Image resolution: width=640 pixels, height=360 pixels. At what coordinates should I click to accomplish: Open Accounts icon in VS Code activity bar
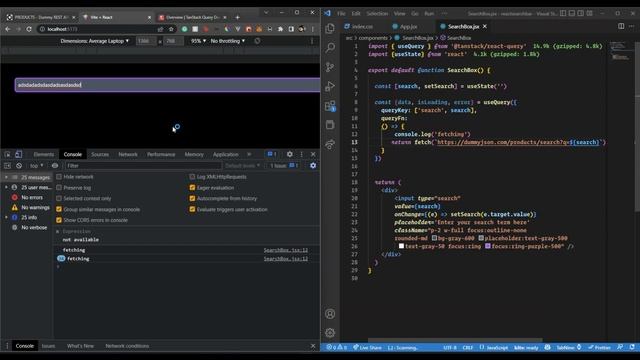(x=330, y=314)
